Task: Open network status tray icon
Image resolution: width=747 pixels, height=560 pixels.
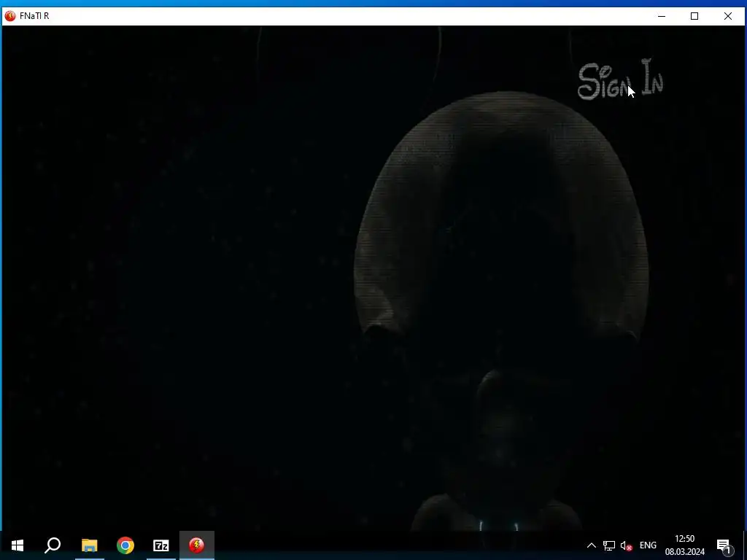Action: coord(609,545)
